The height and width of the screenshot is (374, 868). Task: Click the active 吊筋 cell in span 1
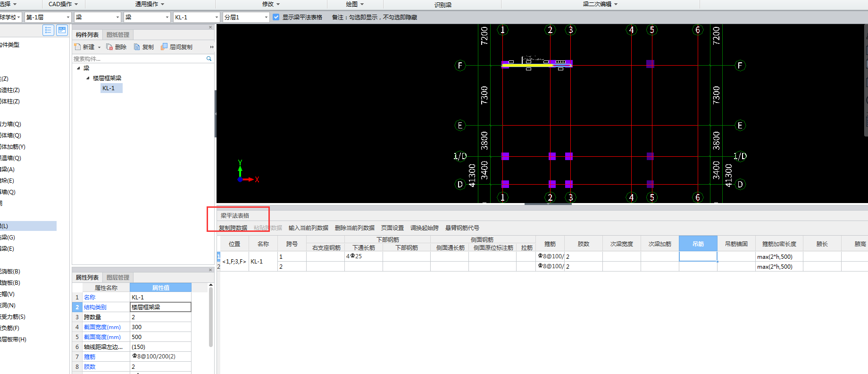[x=698, y=256]
